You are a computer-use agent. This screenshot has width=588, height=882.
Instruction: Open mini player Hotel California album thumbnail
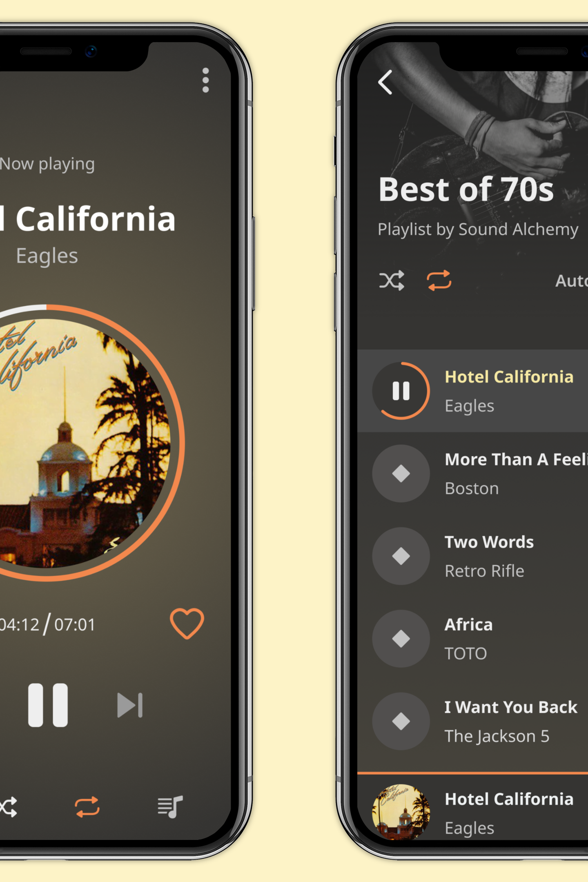(401, 812)
